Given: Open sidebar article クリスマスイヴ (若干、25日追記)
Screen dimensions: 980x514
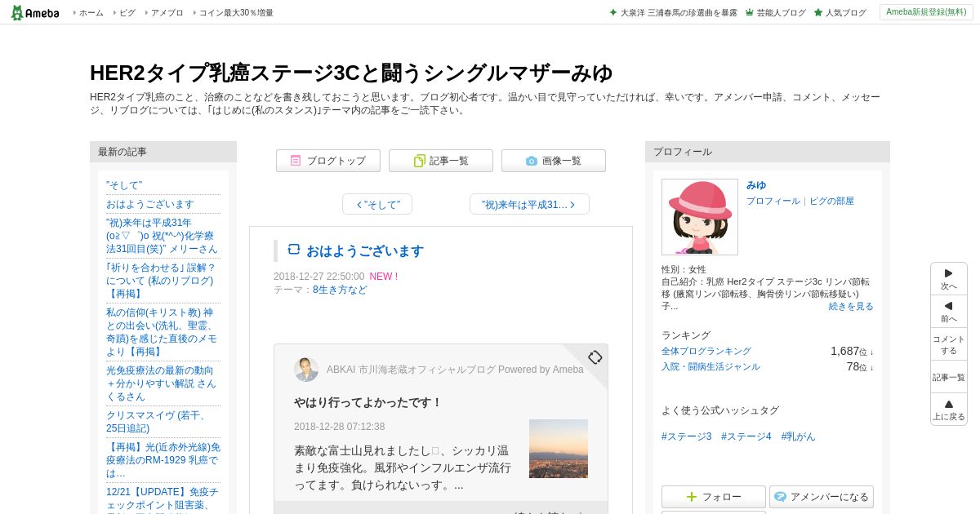Looking at the screenshot, I should point(156,422).
